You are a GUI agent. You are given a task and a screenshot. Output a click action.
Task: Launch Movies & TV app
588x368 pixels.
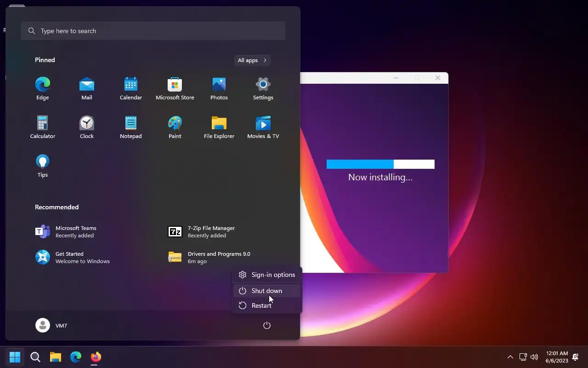click(x=263, y=127)
